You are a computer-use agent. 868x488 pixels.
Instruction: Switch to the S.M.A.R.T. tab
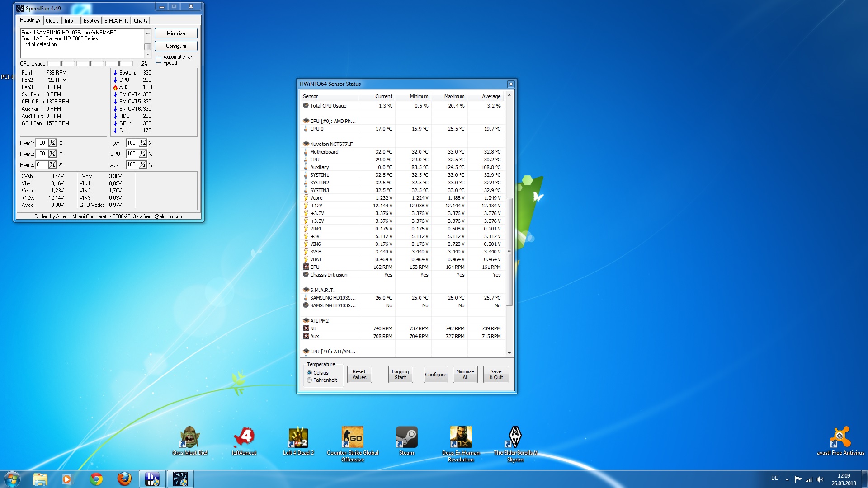tap(116, 21)
